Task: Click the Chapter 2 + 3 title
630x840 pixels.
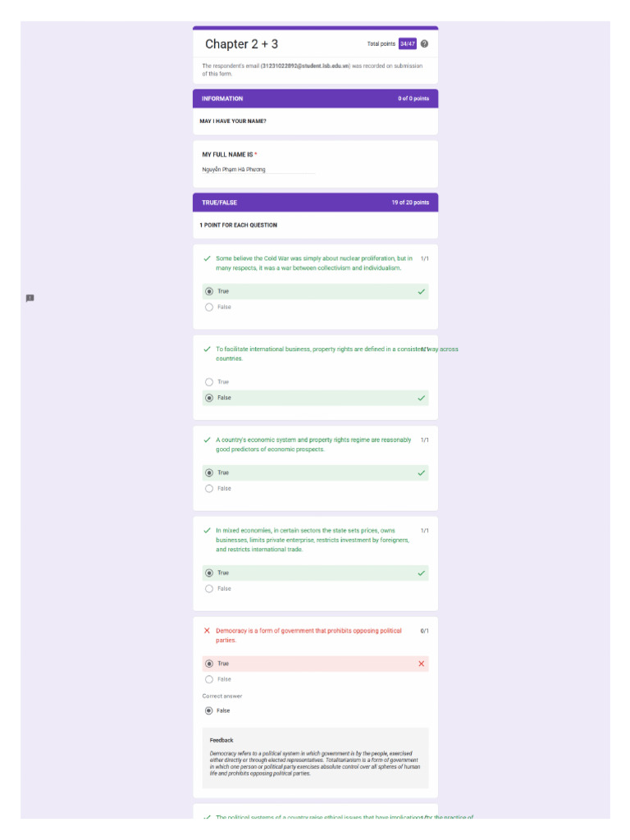Action: pos(242,44)
